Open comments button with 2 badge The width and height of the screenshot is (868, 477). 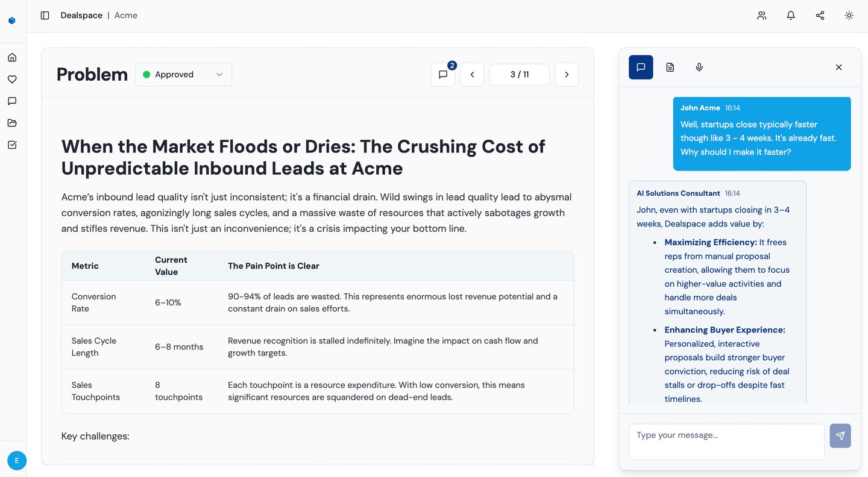coord(443,75)
